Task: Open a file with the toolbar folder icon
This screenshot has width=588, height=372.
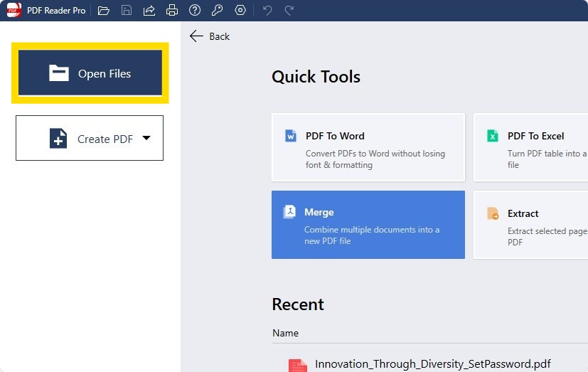Action: click(x=104, y=11)
